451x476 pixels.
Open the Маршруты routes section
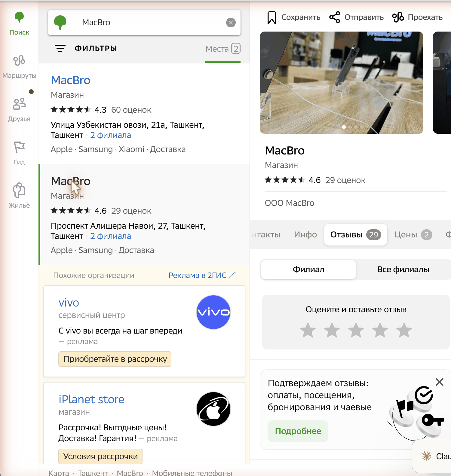pyautogui.click(x=19, y=67)
